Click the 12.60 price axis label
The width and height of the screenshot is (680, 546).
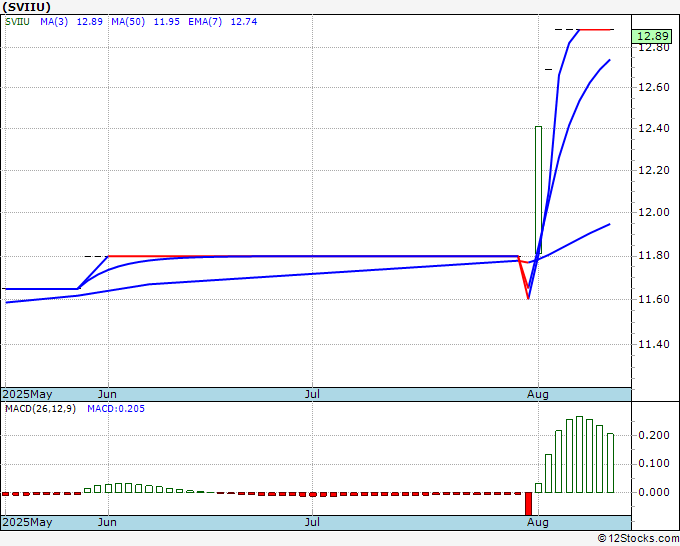click(x=654, y=88)
